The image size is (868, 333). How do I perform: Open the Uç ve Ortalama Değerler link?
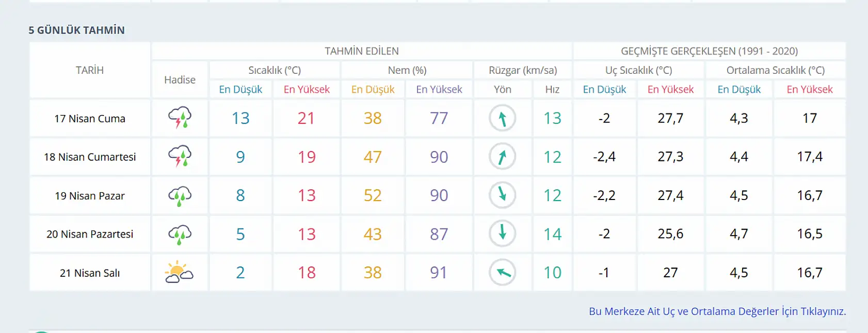click(717, 311)
